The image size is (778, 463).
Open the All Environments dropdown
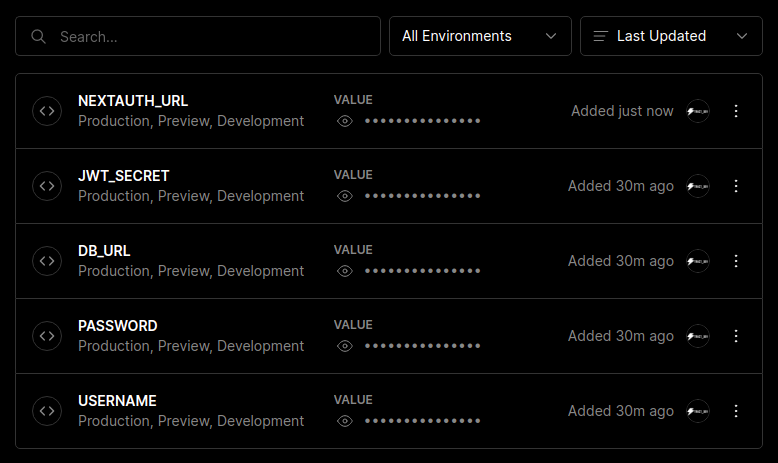[x=480, y=36]
